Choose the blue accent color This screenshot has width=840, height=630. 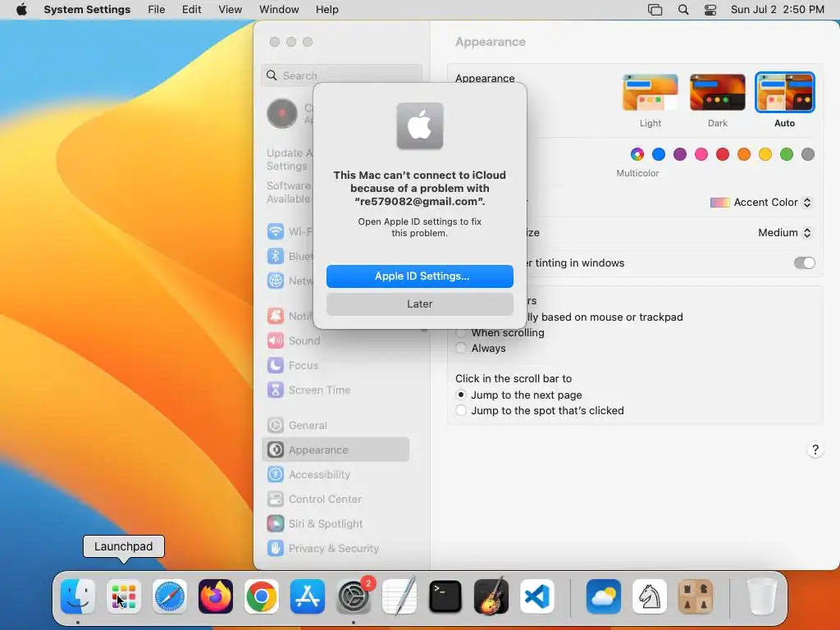[x=659, y=154]
